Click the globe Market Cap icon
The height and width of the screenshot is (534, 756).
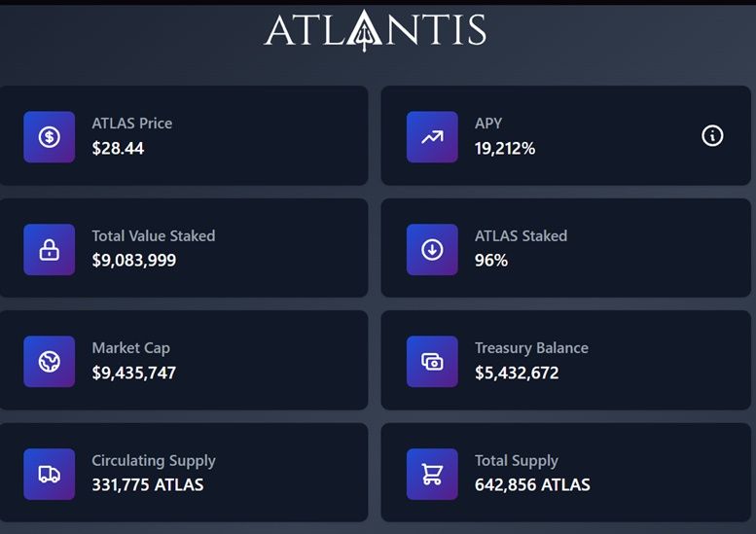click(50, 362)
